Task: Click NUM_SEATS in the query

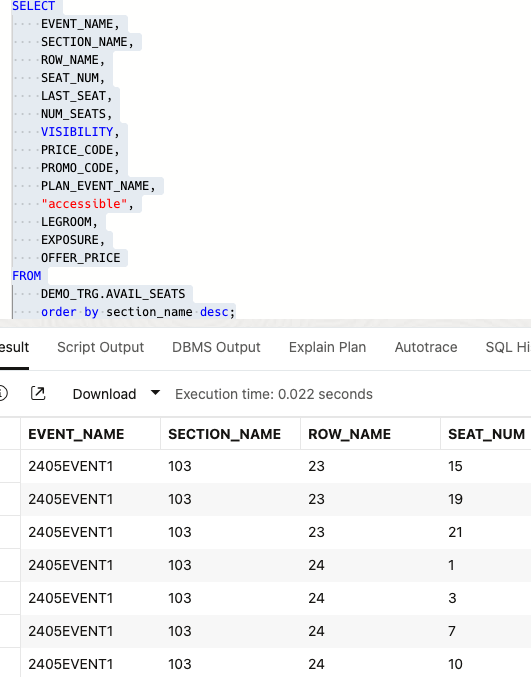Action: (73, 114)
